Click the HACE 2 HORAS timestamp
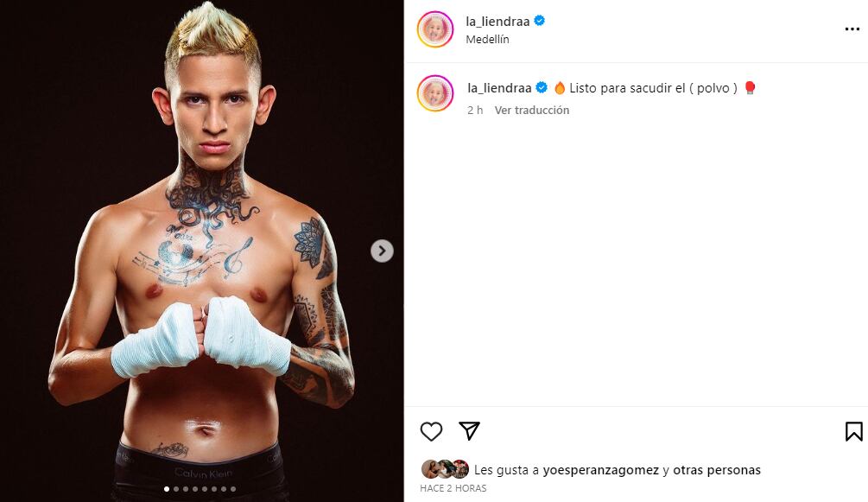The width and height of the screenshot is (868, 502). click(453, 488)
